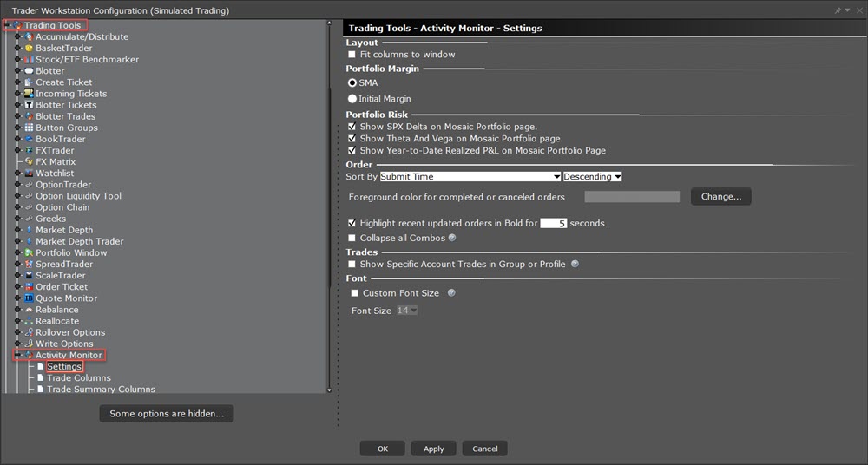The image size is (868, 465).
Task: Click help icon next to Collapse all Combos
Action: [x=452, y=238]
